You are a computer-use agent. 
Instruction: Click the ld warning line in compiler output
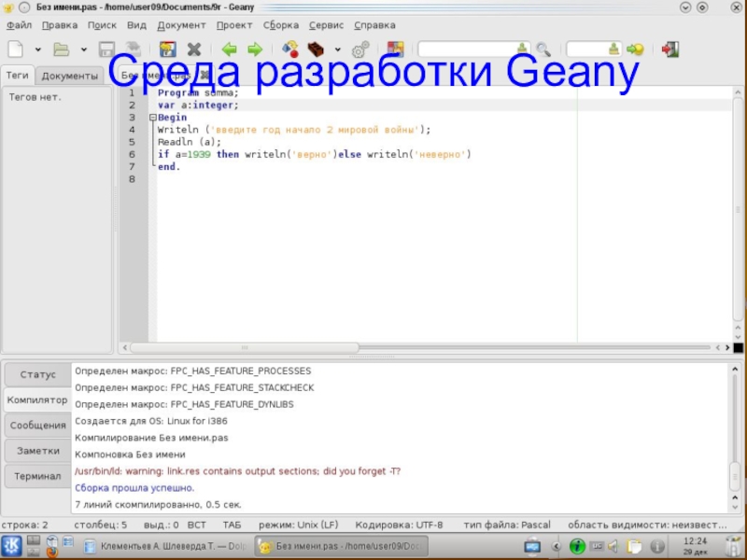click(238, 471)
